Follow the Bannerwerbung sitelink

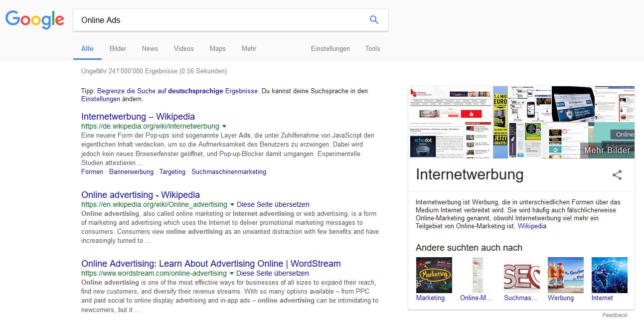point(132,171)
